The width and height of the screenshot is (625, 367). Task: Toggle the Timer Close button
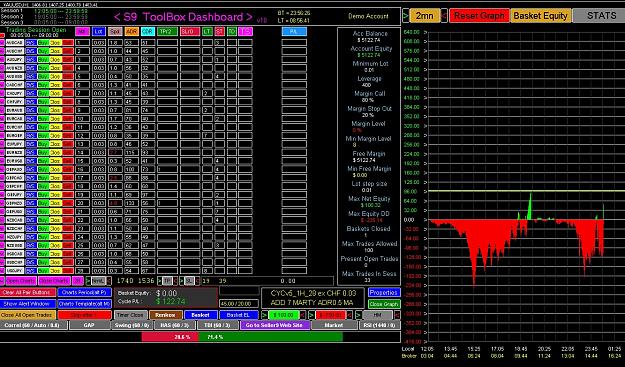(131, 315)
